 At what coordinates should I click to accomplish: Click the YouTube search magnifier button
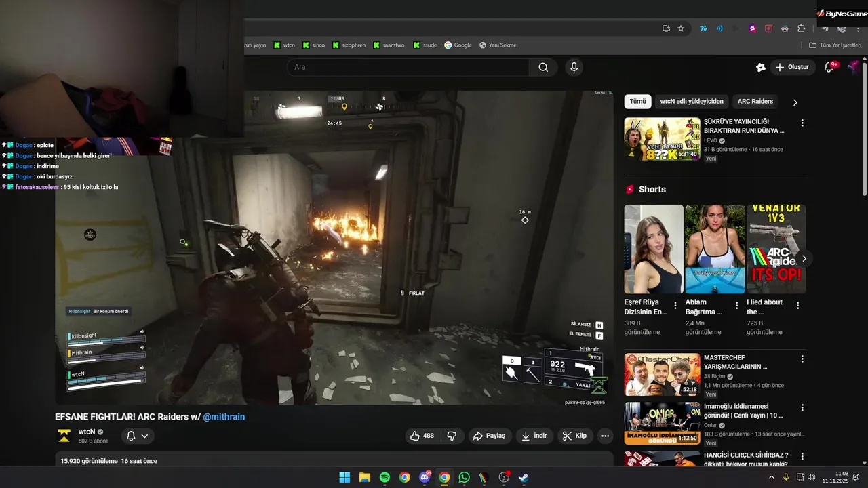coord(543,67)
